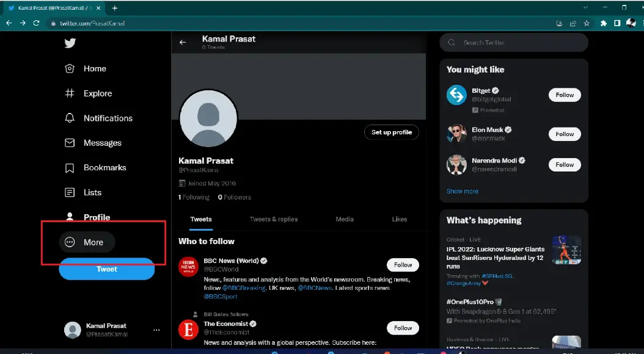
Task: Open Elon Musk's avatar
Action: pyautogui.click(x=456, y=134)
